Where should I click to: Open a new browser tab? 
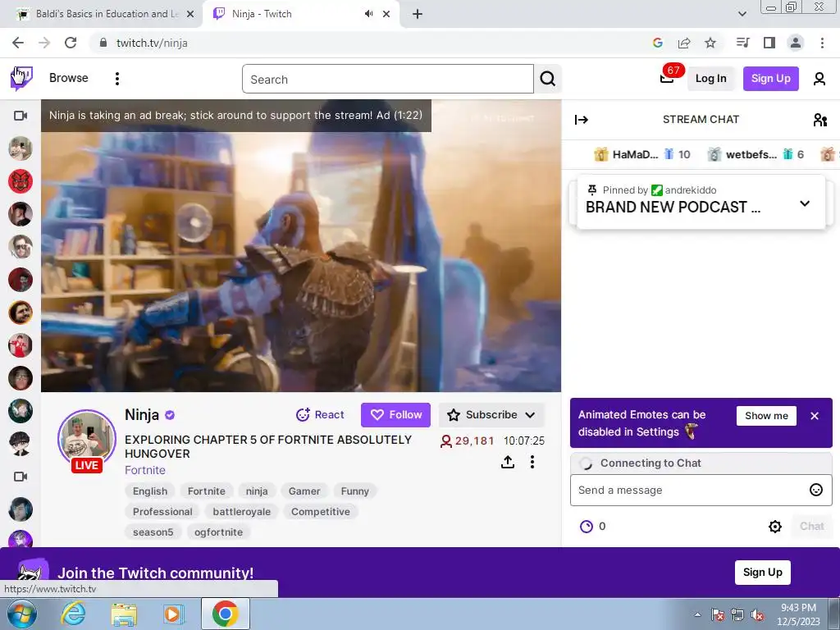pyautogui.click(x=418, y=14)
